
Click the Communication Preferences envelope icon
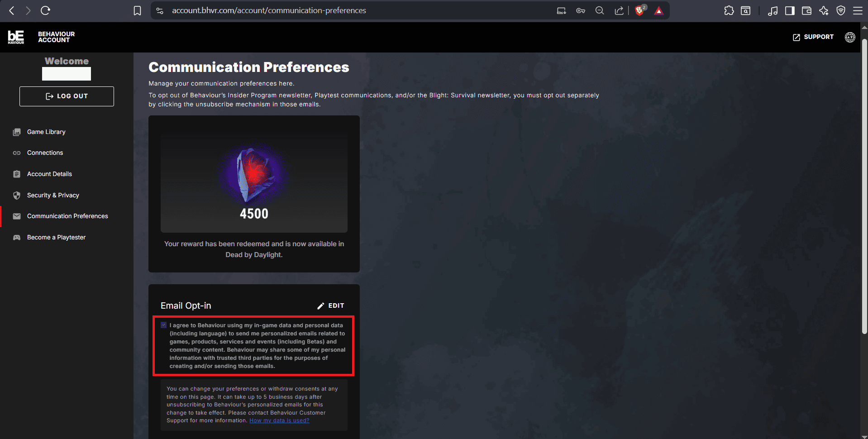[x=17, y=216]
